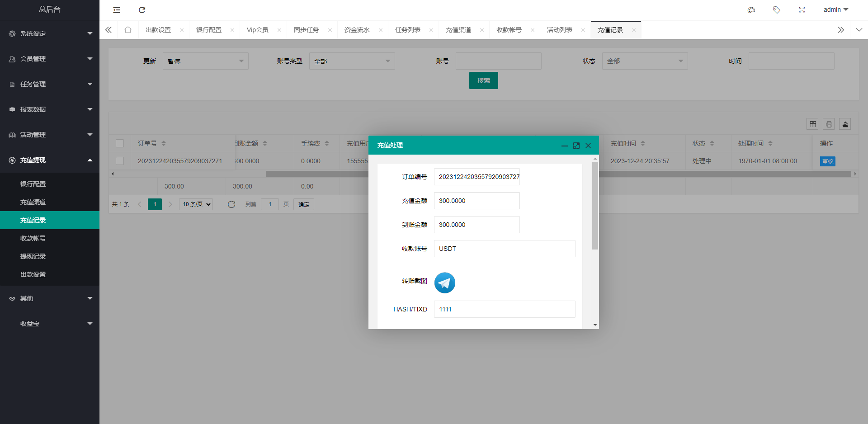Image resolution: width=868 pixels, height=424 pixels.
Task: Expand the admin user menu
Action: pos(835,10)
